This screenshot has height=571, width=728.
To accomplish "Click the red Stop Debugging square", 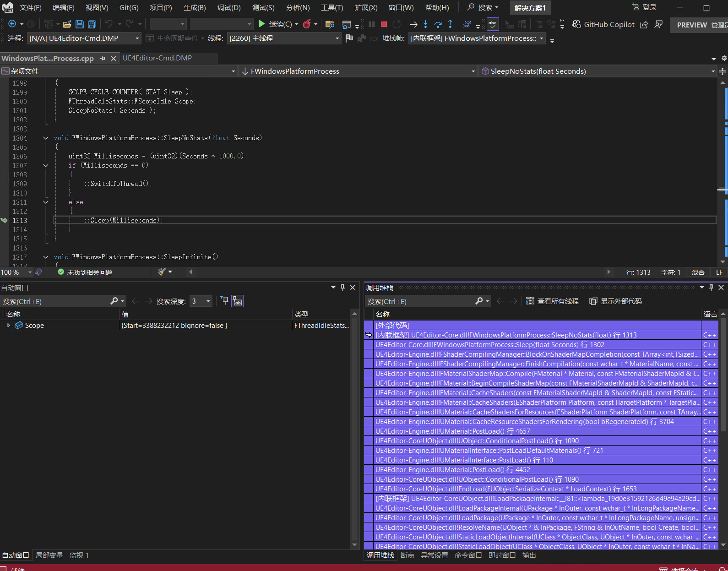I will click(x=384, y=24).
